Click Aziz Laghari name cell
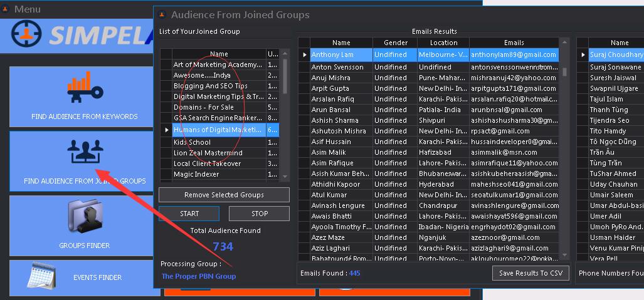 pyautogui.click(x=341, y=248)
